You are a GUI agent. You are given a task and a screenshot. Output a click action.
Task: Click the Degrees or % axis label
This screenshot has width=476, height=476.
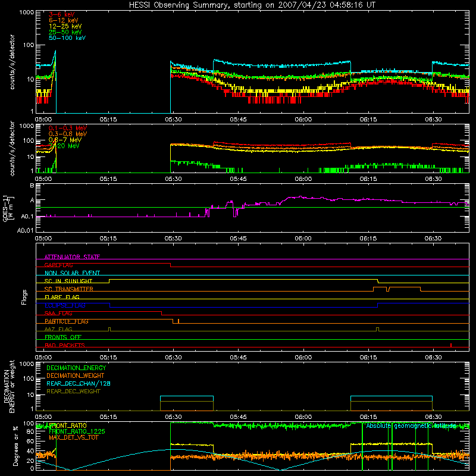coord(15,446)
